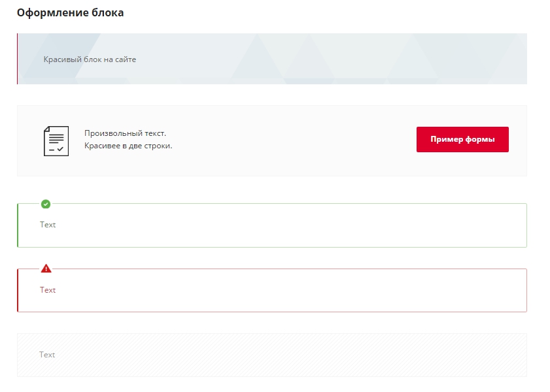Click the red warning triangle icon
Viewport: 550px width, 392px height.
click(46, 269)
